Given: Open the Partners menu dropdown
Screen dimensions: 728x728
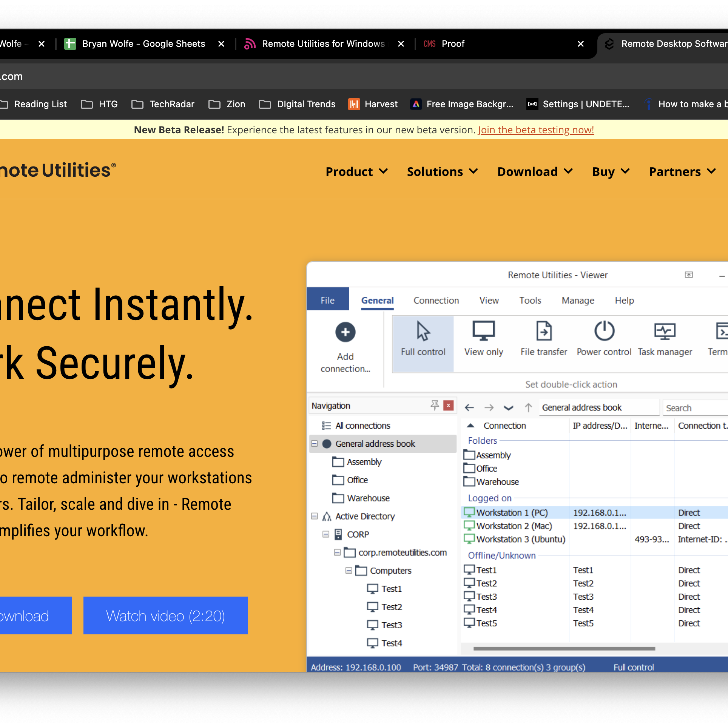Looking at the screenshot, I should click(682, 172).
